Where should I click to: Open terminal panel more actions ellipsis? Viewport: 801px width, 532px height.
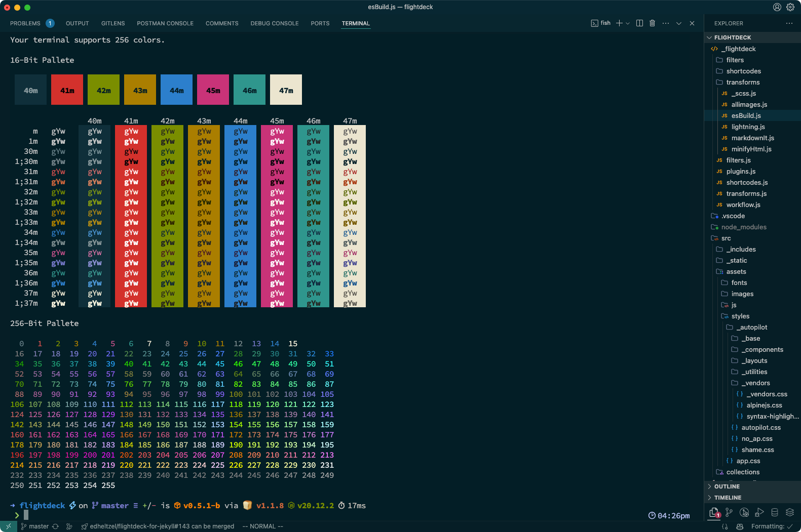point(666,23)
